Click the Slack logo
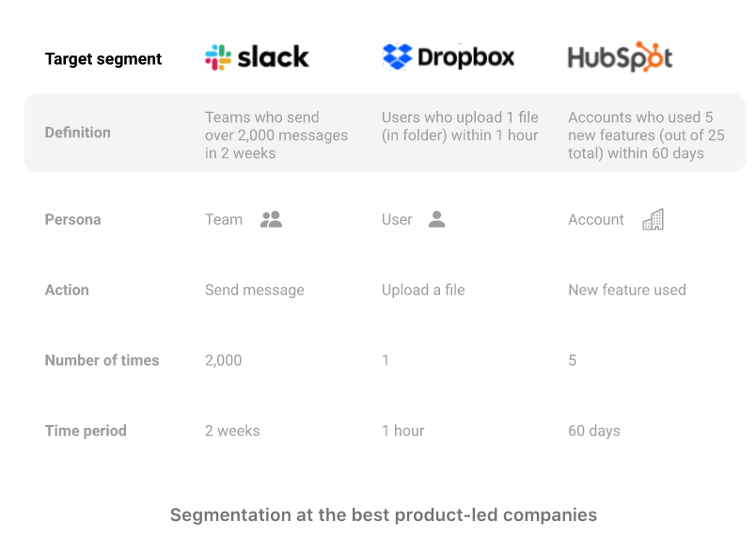756x537 pixels. pyautogui.click(x=257, y=57)
